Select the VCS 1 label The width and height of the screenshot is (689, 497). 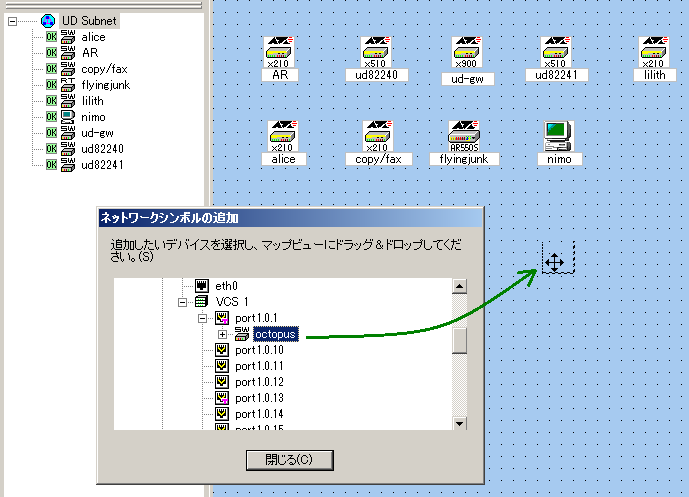(232, 302)
